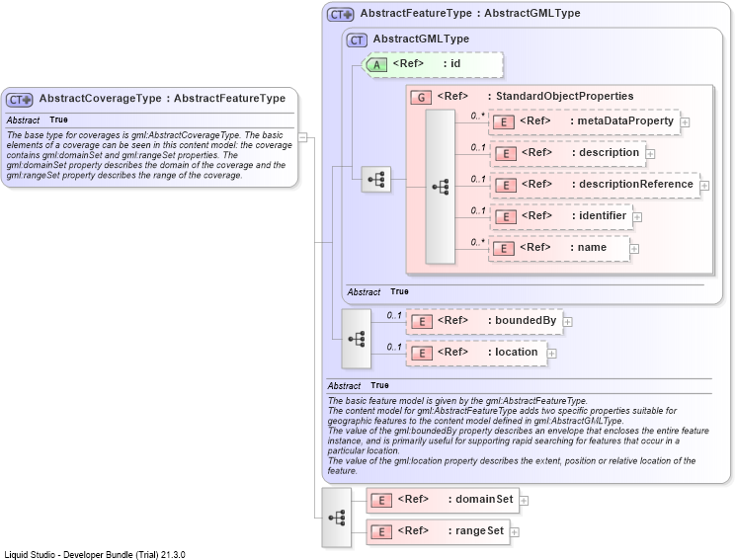Expand the identifier element
Image resolution: width=735 pixels, height=560 pixels.
pyautogui.click(x=637, y=217)
